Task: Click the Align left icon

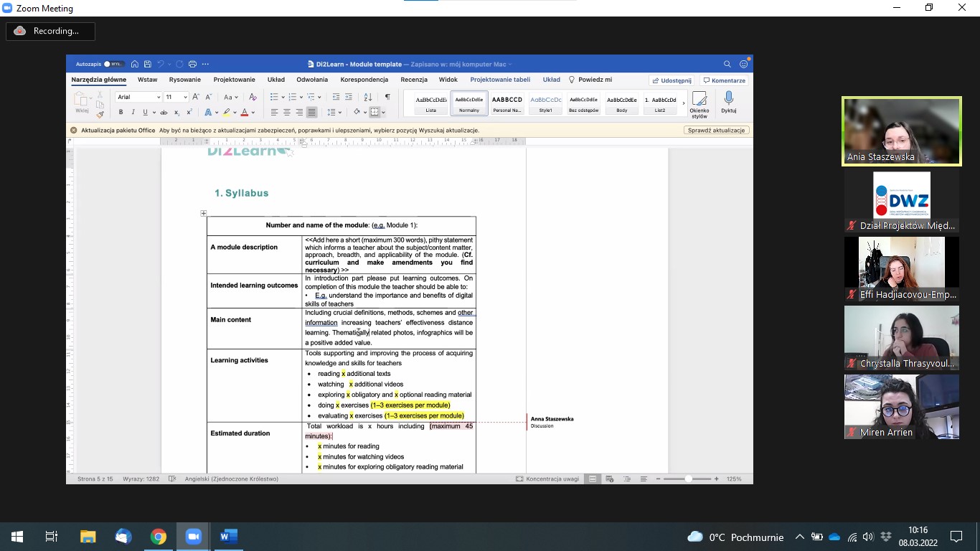Action: (274, 112)
